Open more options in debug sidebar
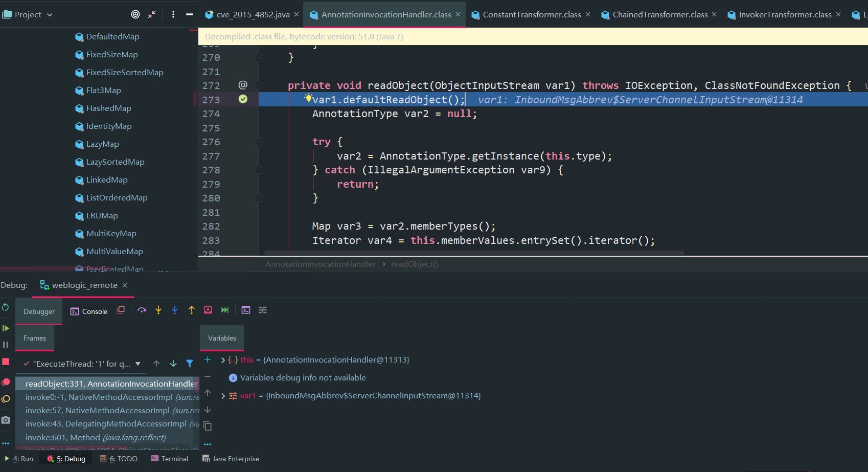The image size is (868, 472). pos(6,443)
